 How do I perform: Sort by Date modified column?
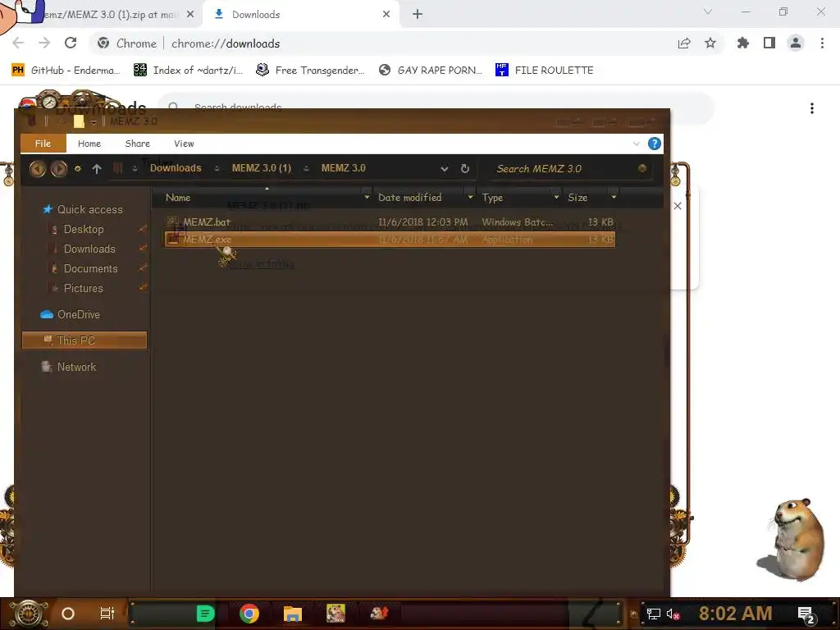(409, 198)
